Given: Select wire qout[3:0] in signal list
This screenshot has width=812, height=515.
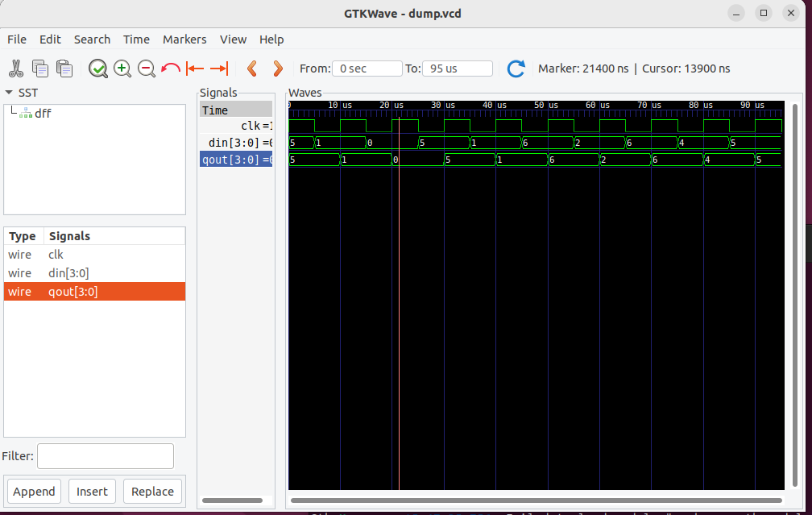Looking at the screenshot, I should point(94,292).
